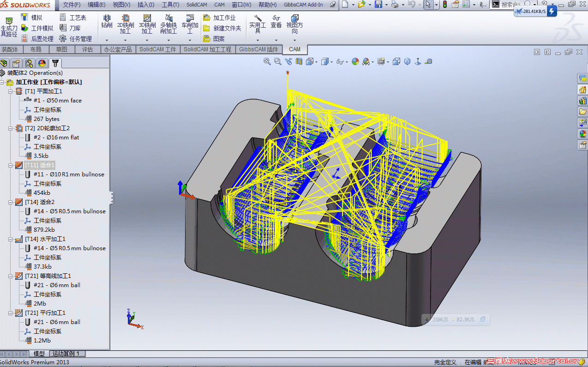Switch to the 模型 bottom tab
This screenshot has width=588, height=367.
(39, 354)
